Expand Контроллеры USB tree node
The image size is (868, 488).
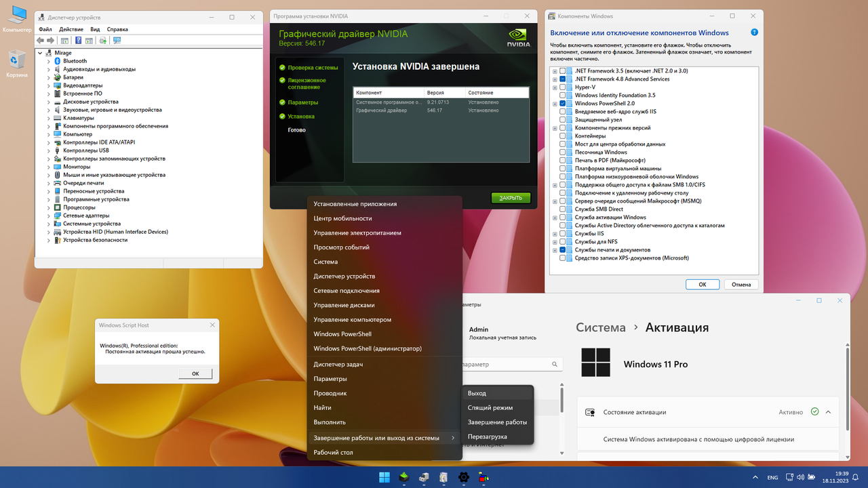[49, 150]
